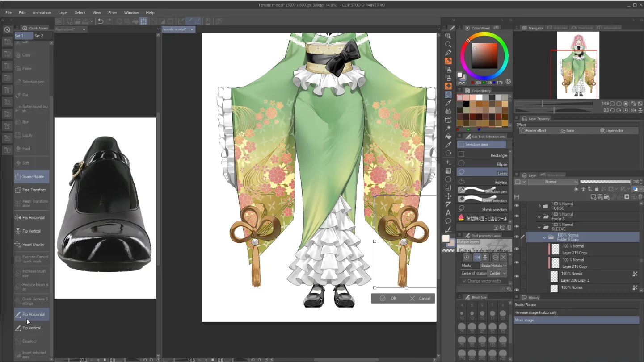Open the Save dropdown arrow in command bar
The image size is (644, 362).
[92, 21]
